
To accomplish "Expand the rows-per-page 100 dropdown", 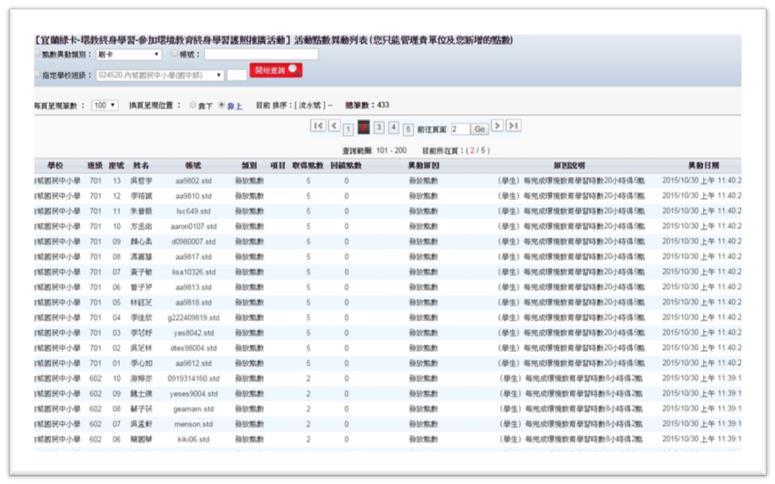I will (104, 104).
